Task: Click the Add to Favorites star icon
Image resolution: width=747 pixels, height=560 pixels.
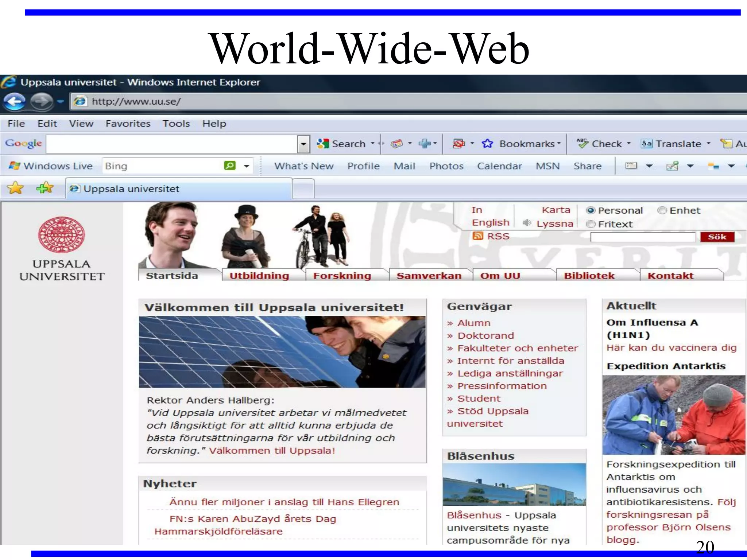Action: click(x=45, y=188)
